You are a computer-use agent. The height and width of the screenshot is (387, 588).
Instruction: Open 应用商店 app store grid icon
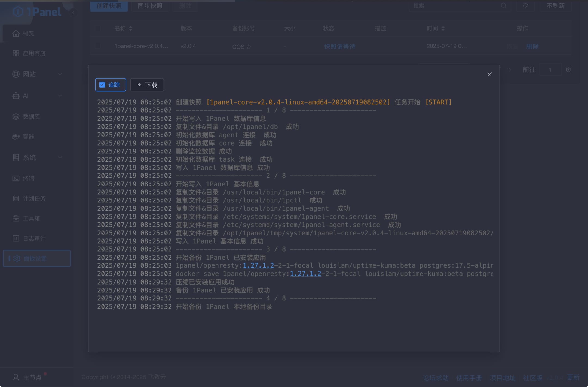click(16, 53)
